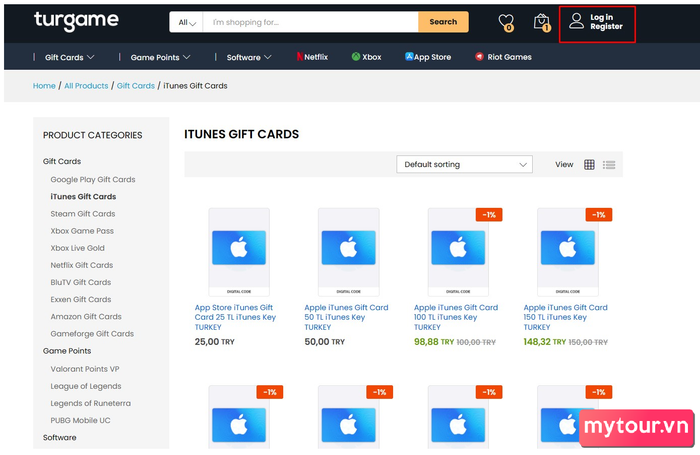Screen dimensions: 700x455
Task: Open Xbox Game Pass category
Action: click(82, 231)
